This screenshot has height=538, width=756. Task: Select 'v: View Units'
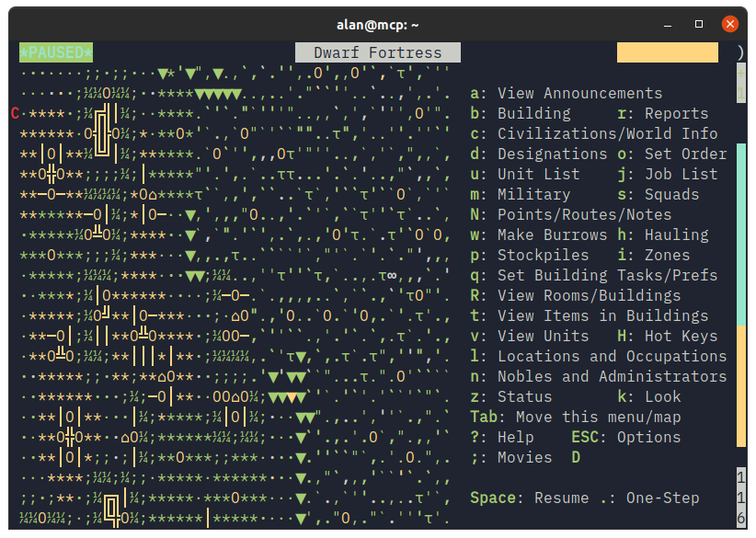530,336
